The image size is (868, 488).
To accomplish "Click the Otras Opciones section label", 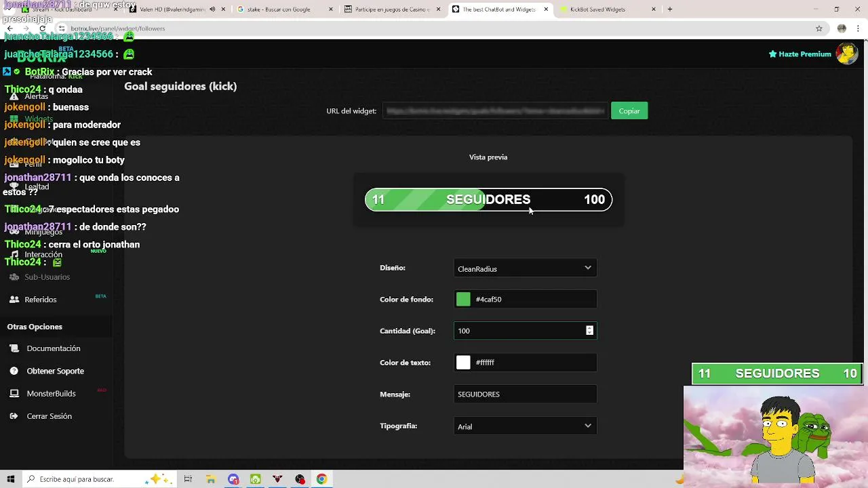I will [35, 327].
